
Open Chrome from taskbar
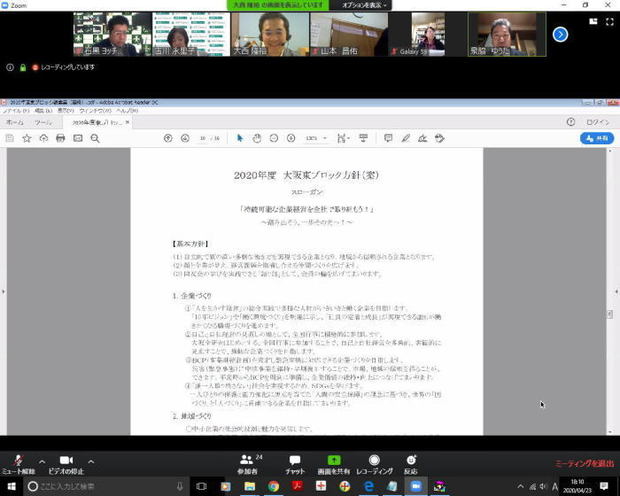(x=273, y=487)
